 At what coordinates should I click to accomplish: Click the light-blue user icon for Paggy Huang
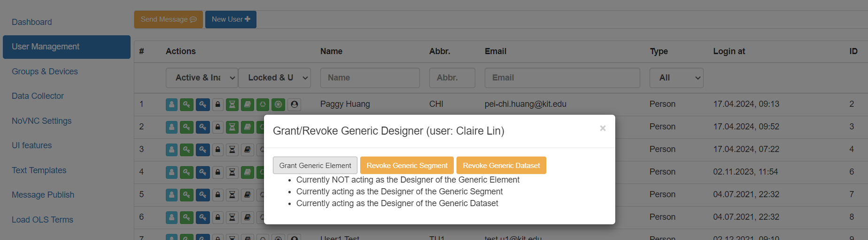[x=171, y=104]
